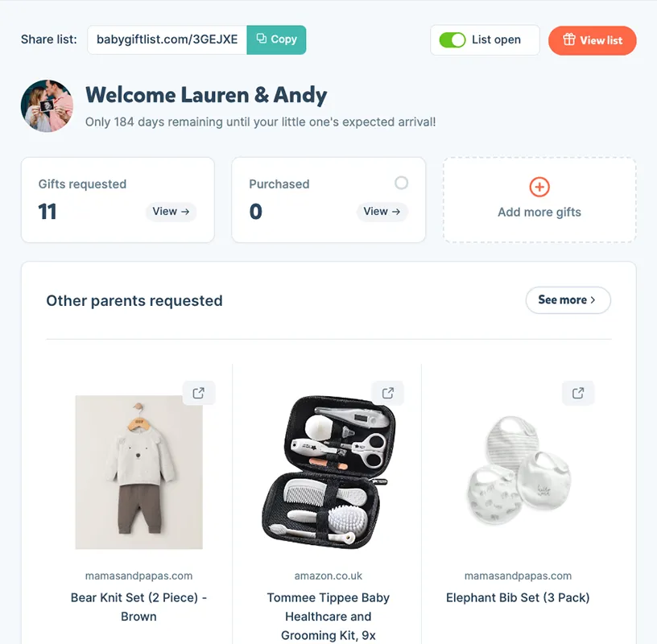Click the copy icon beside share link
The height and width of the screenshot is (644, 657).
click(x=262, y=39)
